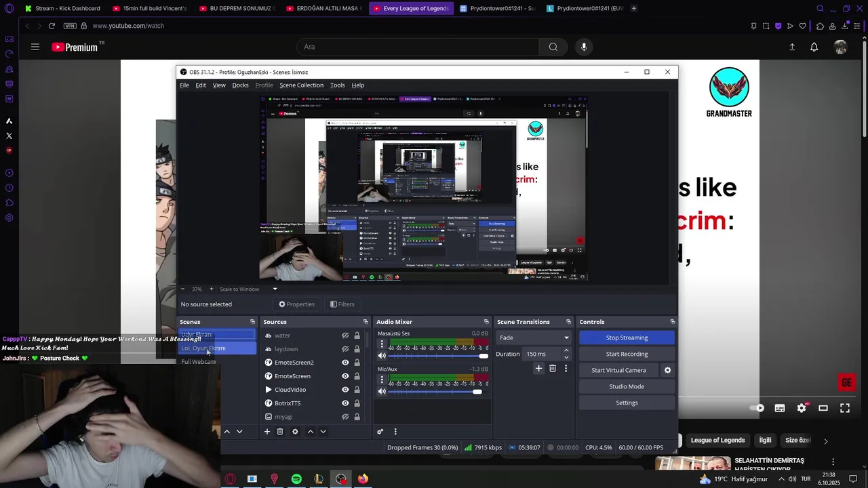Move scene down in Scenes dock
This screenshot has height=488, width=868.
point(239,432)
